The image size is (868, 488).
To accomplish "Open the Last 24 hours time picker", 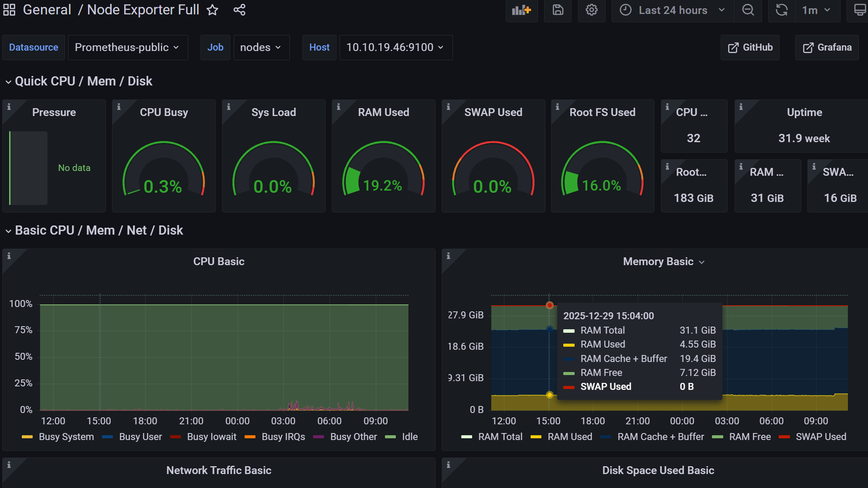I will (x=673, y=10).
